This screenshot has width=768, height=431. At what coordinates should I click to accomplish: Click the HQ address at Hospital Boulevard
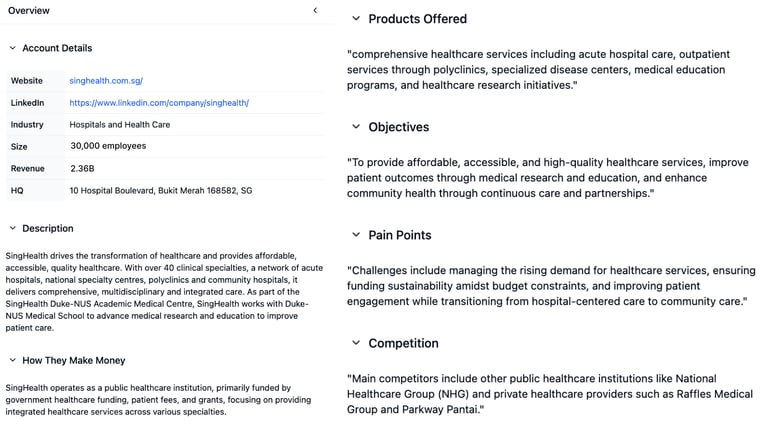(x=161, y=191)
